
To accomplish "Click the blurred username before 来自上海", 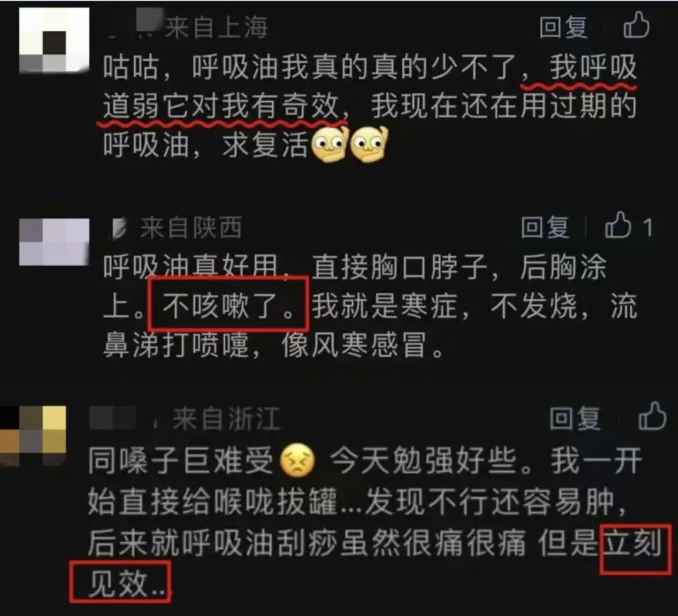I will pyautogui.click(x=135, y=25).
